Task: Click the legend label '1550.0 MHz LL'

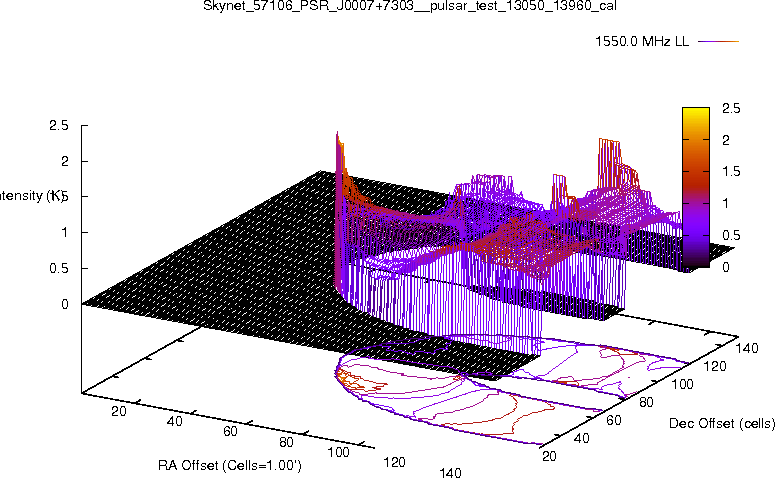Action: coord(642,42)
